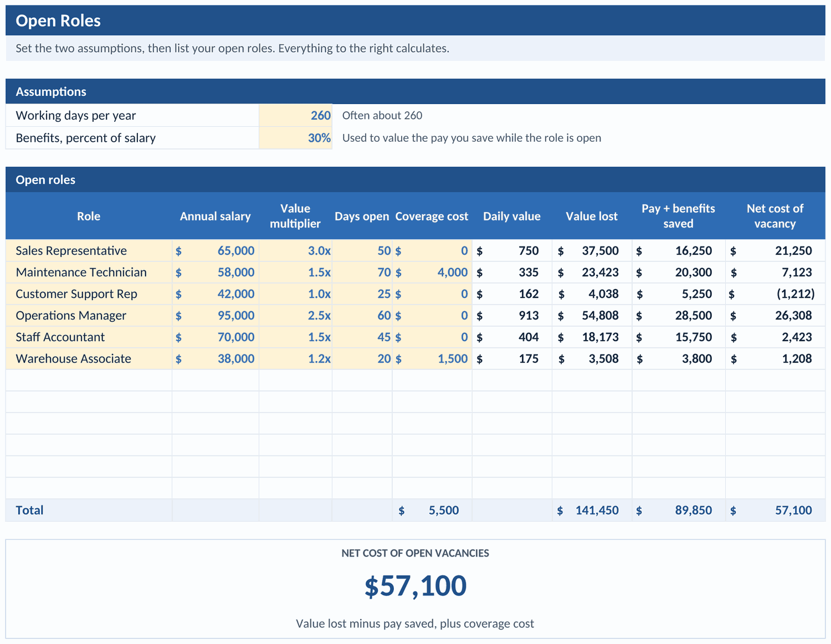Click value lost 3,508 cell
This screenshot has height=644, width=831.
point(592,358)
